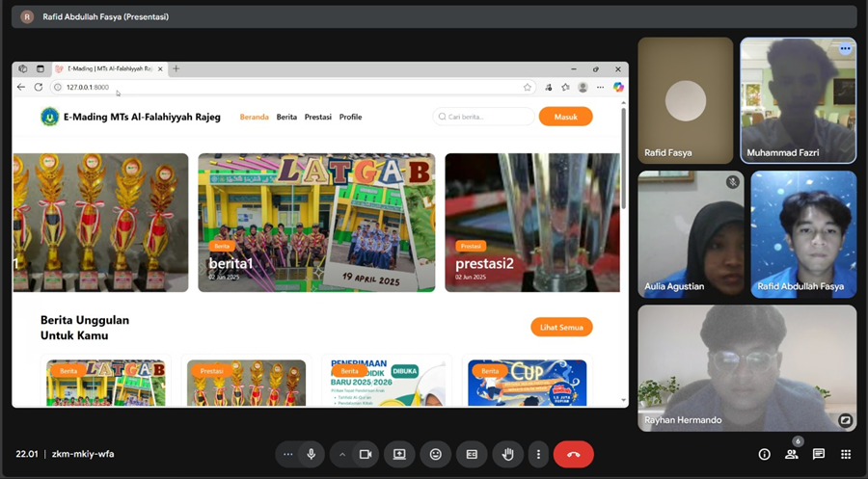
Task: Open audio settings three-dot menu beside microphone
Action: tap(287, 454)
